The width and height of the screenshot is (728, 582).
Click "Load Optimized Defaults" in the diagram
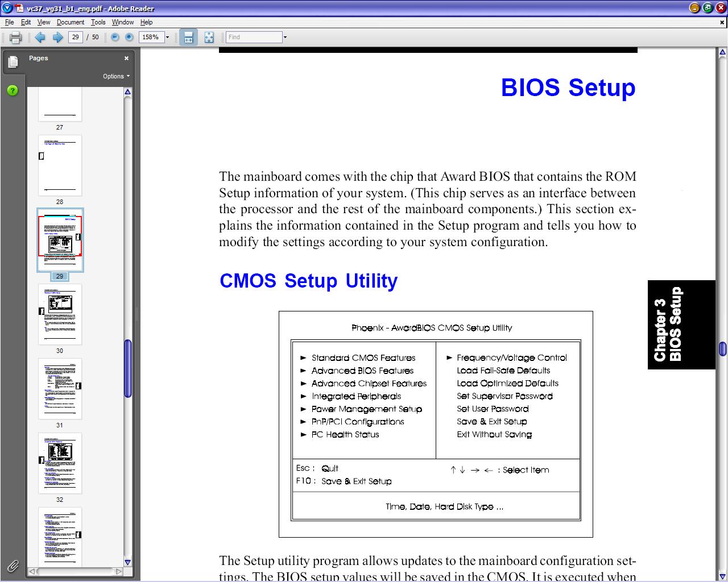(507, 384)
